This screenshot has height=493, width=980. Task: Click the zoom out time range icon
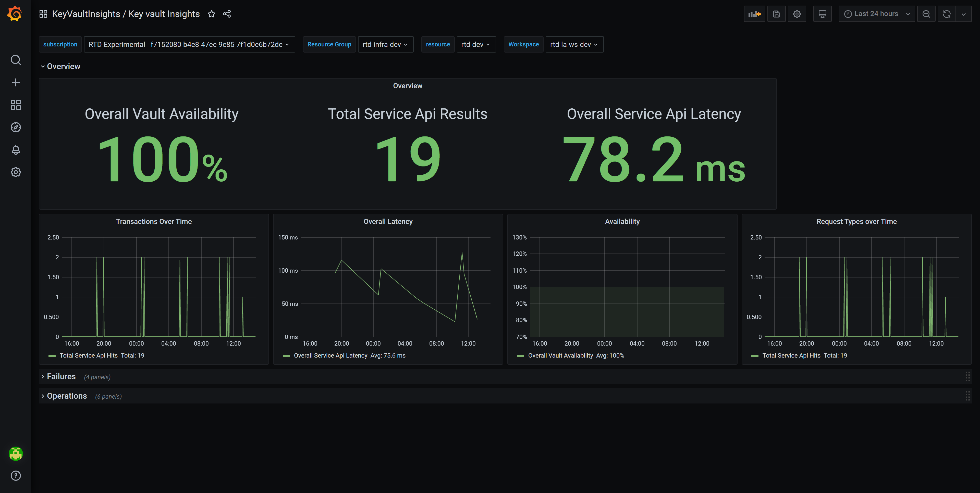coord(926,14)
